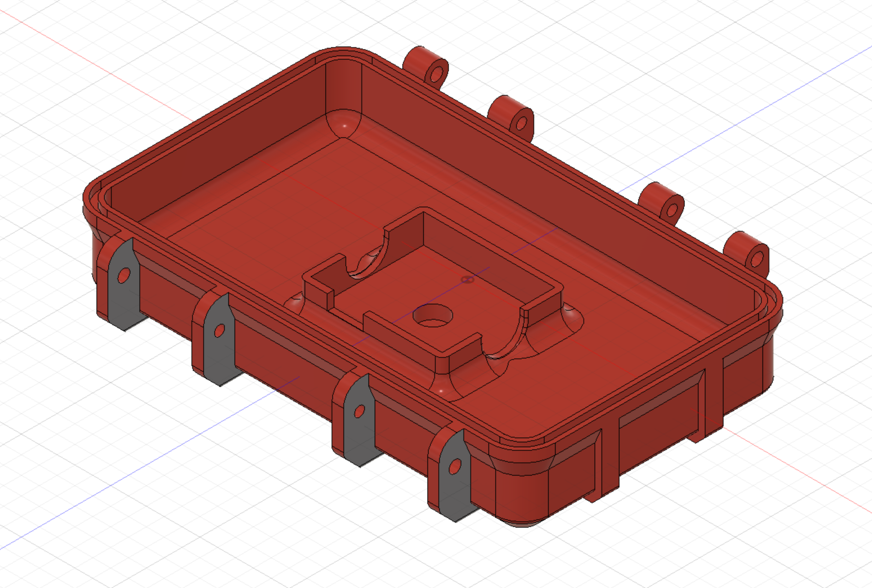Select the rightmost grey mounting tab face
The width and height of the screenshot is (872, 588).
coord(455,476)
